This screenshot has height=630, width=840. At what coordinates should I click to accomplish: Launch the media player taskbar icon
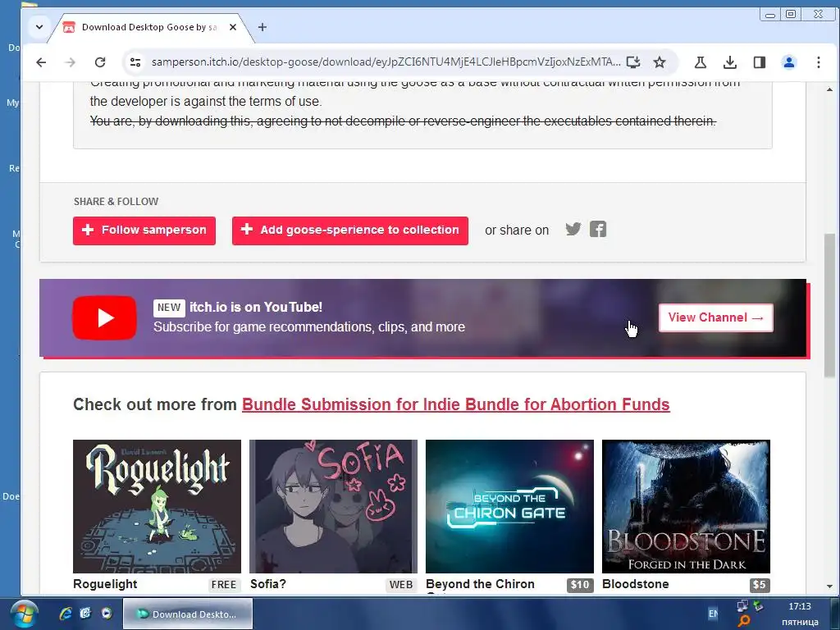pyautogui.click(x=106, y=614)
